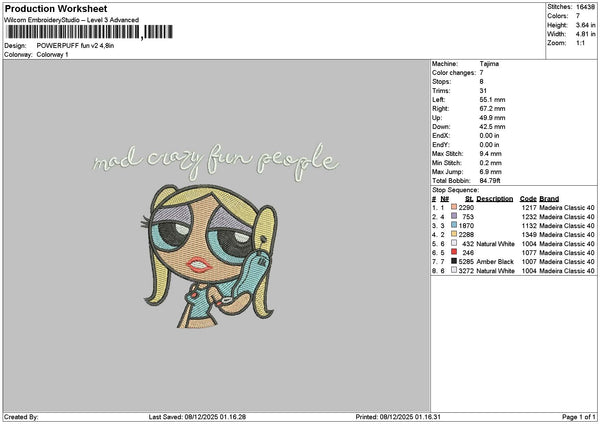600x424 pixels.
Task: Click the purple swatch for thread code 1232
Action: (x=454, y=216)
